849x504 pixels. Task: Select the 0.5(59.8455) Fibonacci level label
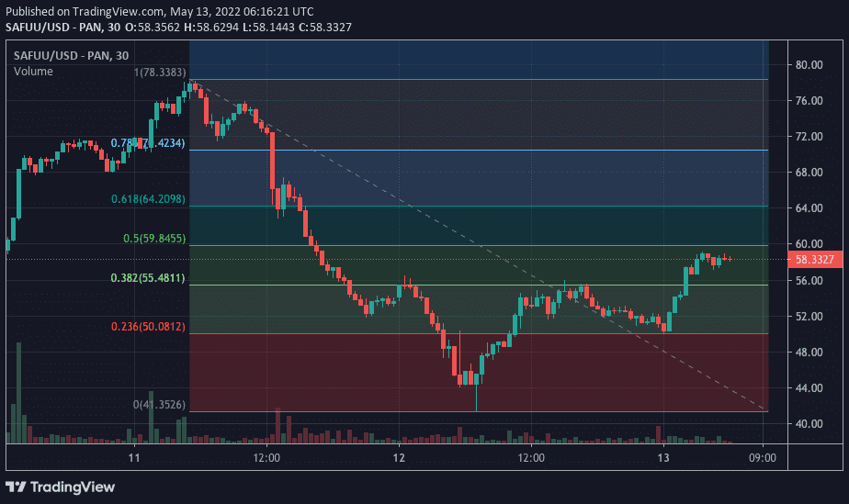[x=154, y=239]
